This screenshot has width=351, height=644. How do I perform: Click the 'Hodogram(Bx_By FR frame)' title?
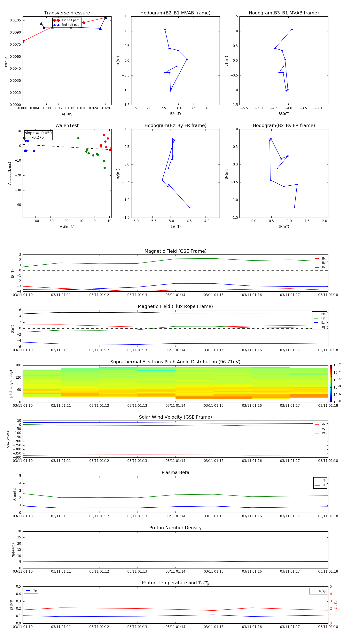point(284,125)
